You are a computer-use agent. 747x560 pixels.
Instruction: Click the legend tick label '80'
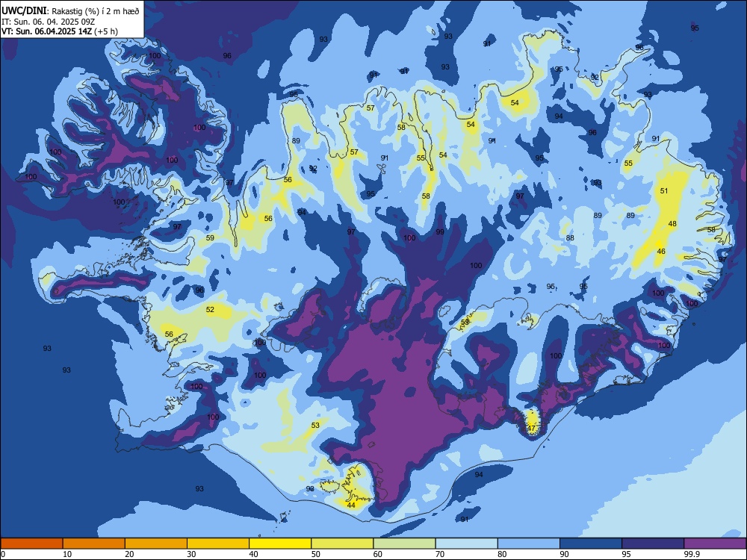click(502, 554)
